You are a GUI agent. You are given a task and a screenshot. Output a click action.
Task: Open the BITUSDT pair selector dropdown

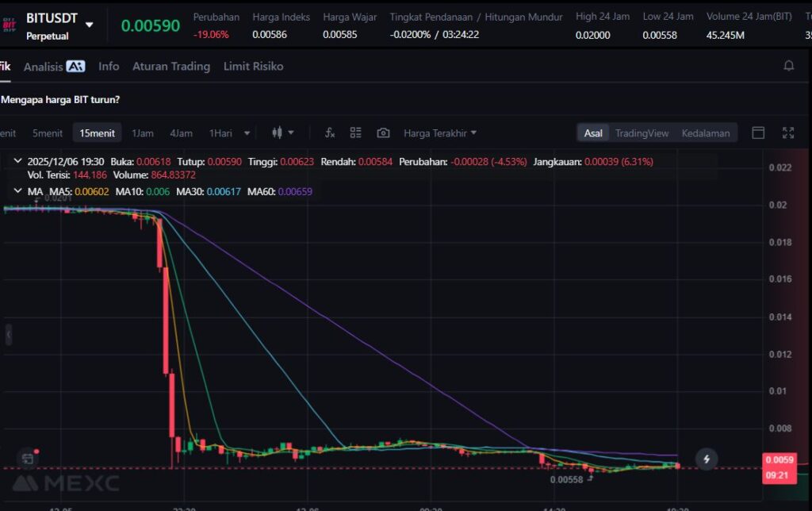pos(89,25)
